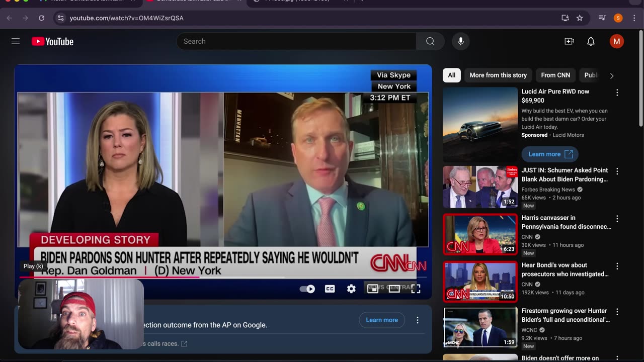644x362 pixels.
Task: Open video player settings gear
Action: (x=351, y=289)
